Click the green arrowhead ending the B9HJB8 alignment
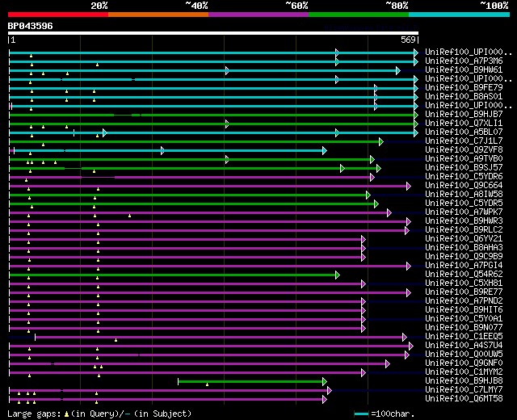The width and height of the screenshot is (517, 420). pos(325,382)
